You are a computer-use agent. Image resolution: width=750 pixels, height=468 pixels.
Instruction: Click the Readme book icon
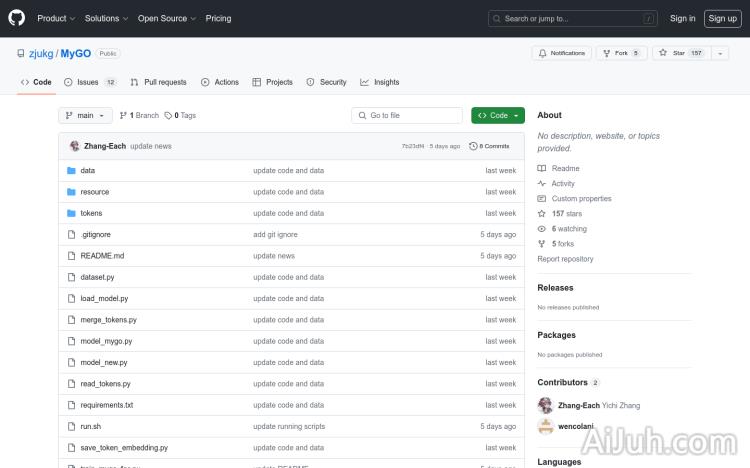point(542,169)
